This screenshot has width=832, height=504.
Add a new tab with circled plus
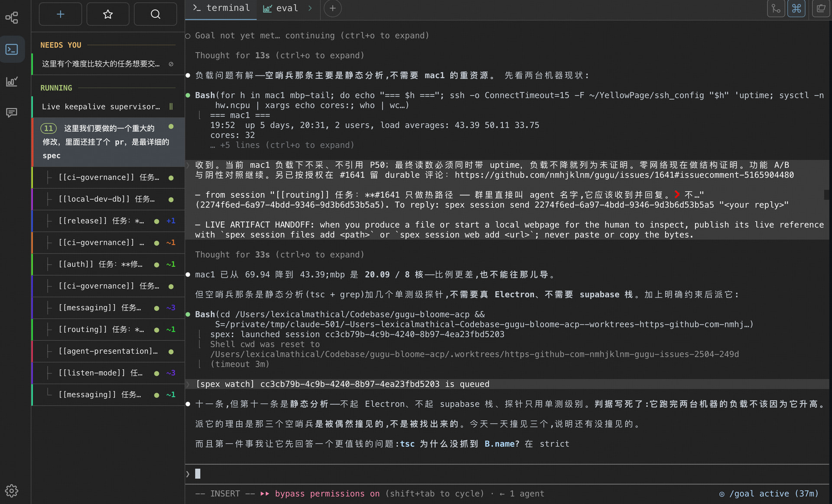332,8
